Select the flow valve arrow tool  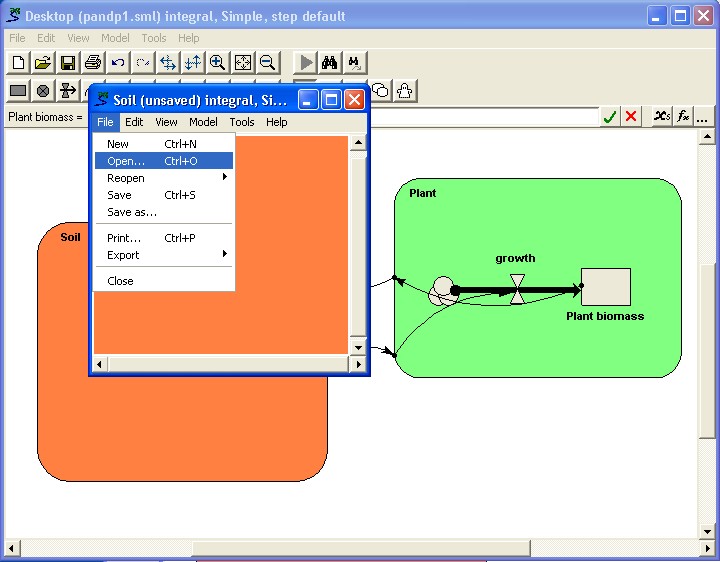coord(68,90)
